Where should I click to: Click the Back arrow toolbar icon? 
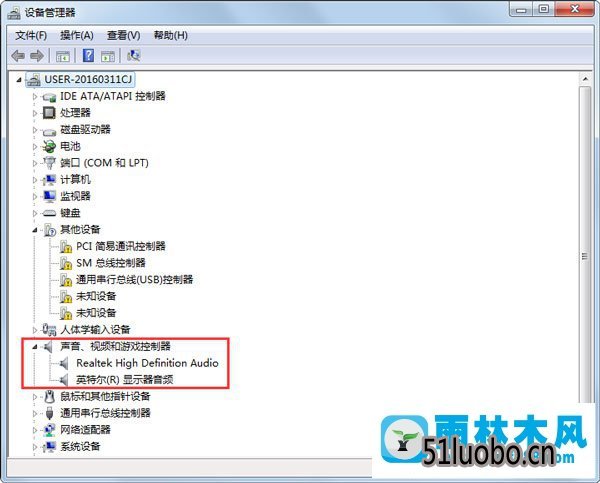tap(18, 56)
